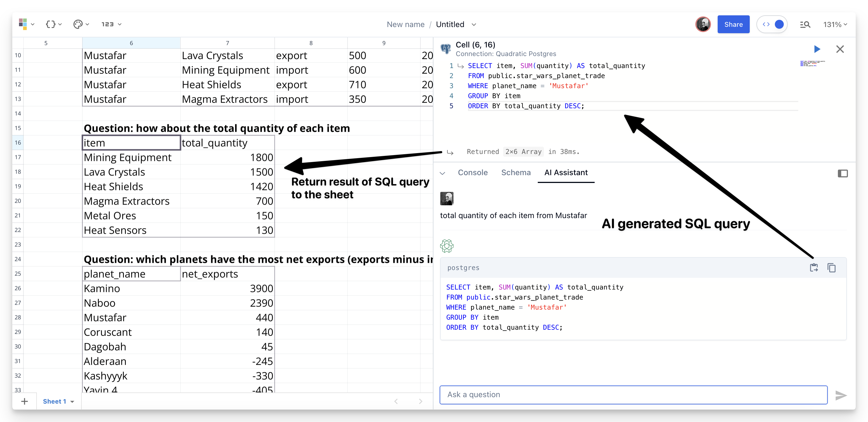Open the palette formatting dropdown
The height and width of the screenshot is (422, 868).
click(x=81, y=24)
